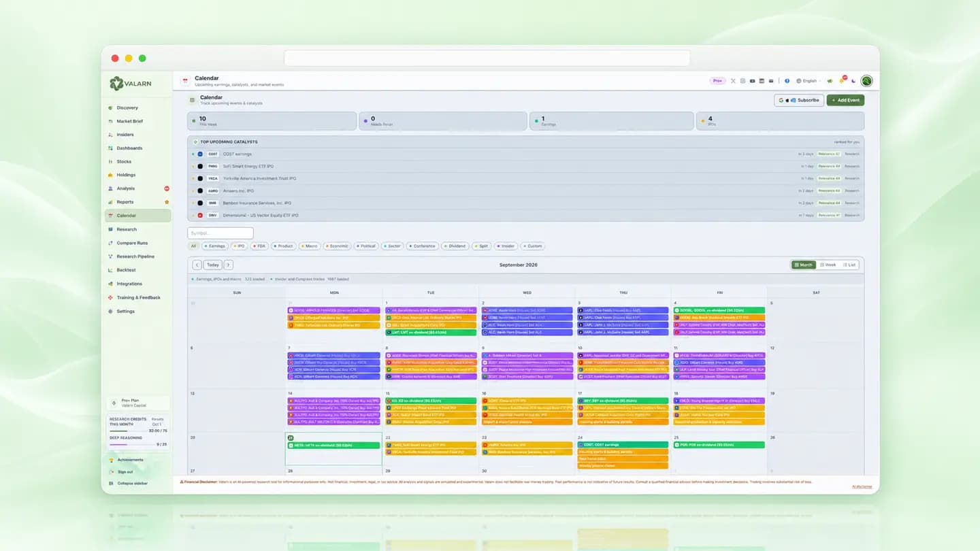The width and height of the screenshot is (980, 551).
Task: Click the Pro+ badge in header
Action: 717,81
